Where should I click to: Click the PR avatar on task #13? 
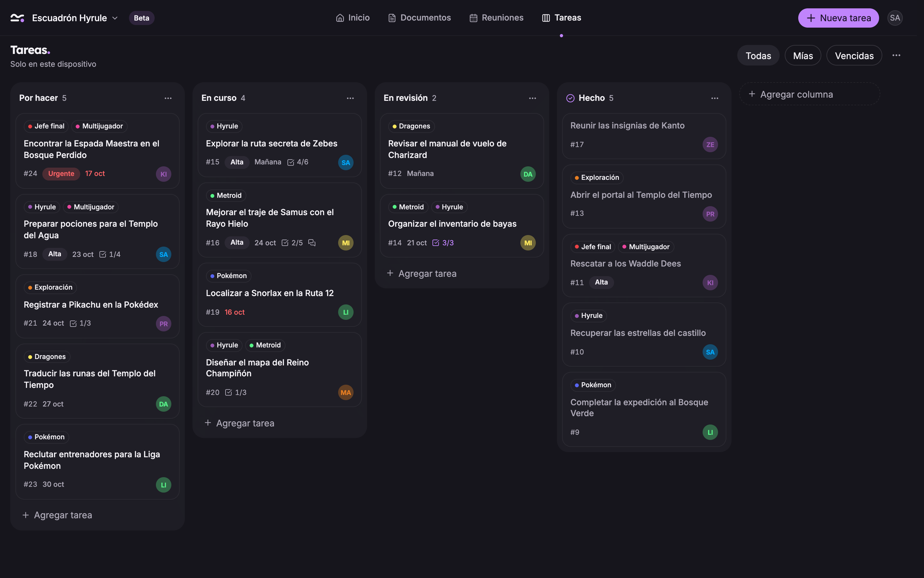click(710, 214)
